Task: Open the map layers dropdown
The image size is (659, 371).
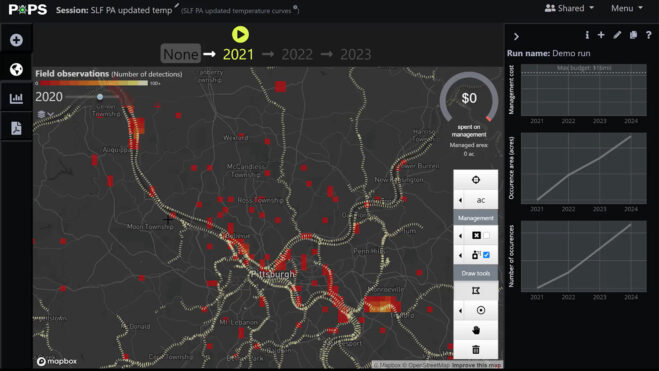Action: point(45,114)
